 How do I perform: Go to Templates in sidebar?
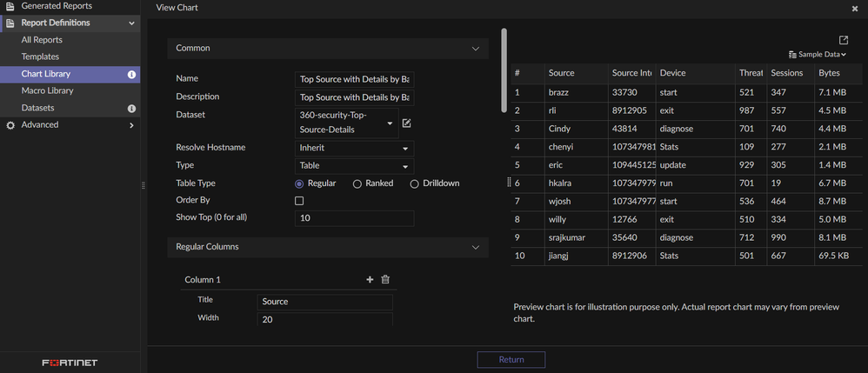pyautogui.click(x=40, y=57)
